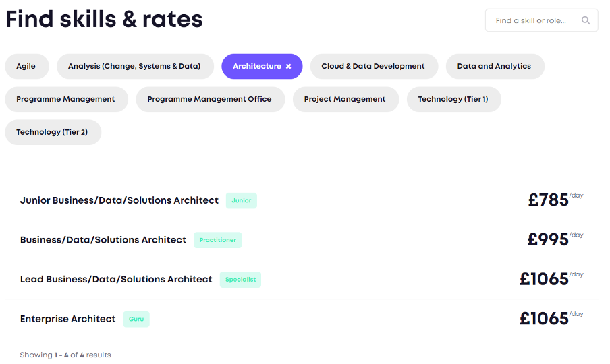Remove the Architecture filter via X icon
Screen dimensions: 610x364
point(289,66)
